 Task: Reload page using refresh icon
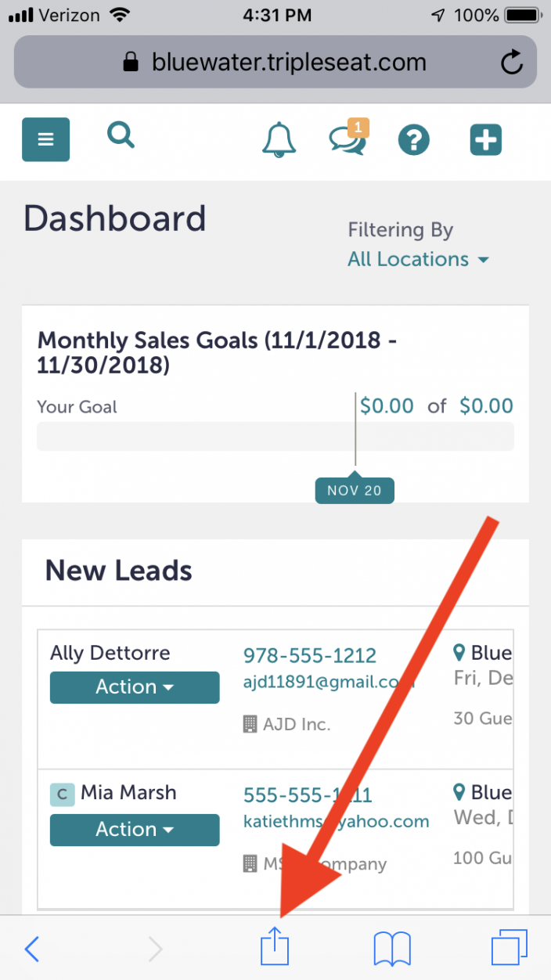[x=512, y=63]
